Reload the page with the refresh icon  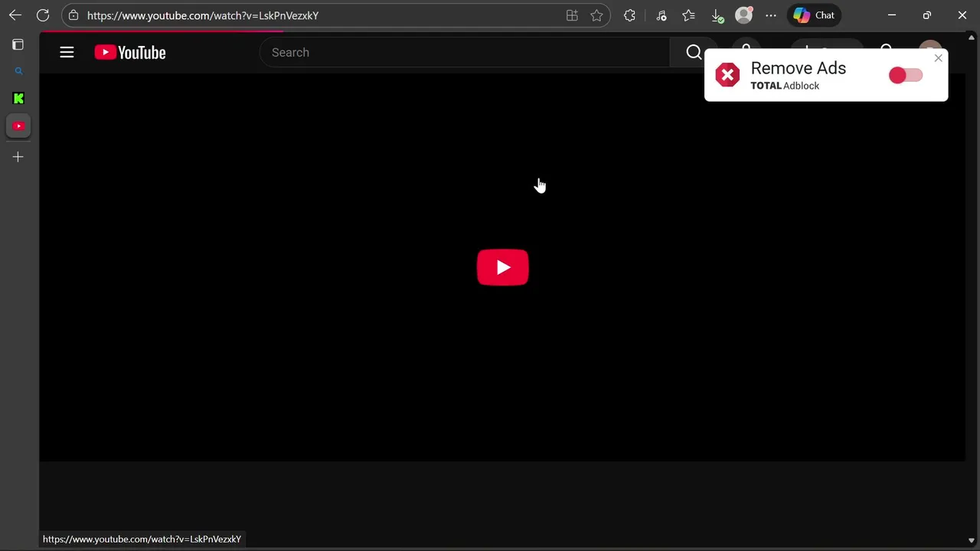click(x=43, y=15)
